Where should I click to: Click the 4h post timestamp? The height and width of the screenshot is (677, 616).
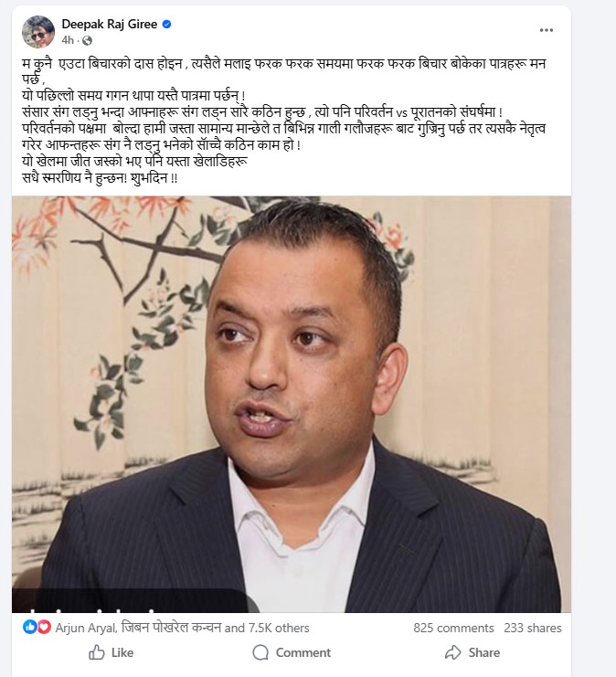coord(68,40)
